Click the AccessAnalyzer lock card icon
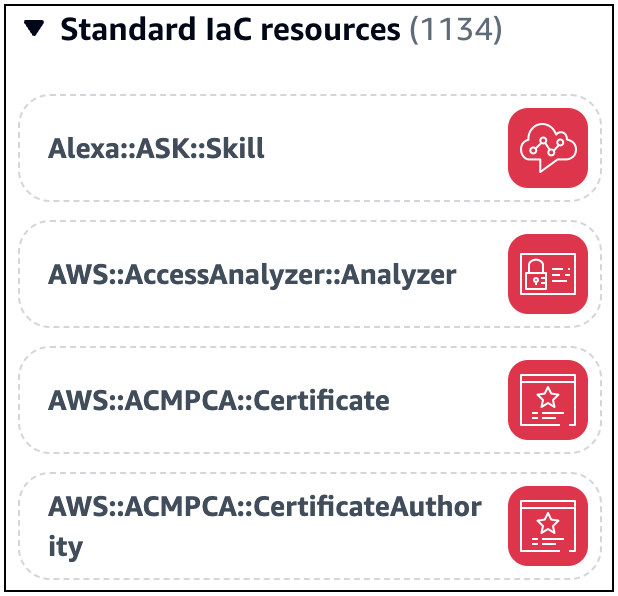This screenshot has height=596, width=618. click(x=547, y=274)
